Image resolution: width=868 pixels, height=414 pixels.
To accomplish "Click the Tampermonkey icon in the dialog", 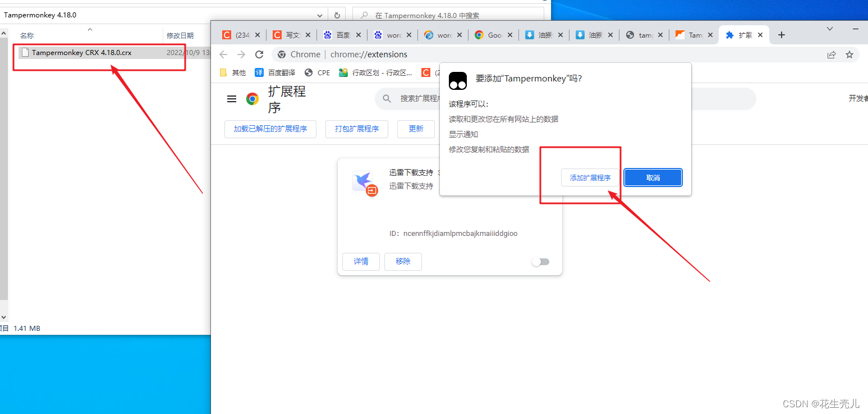I will (x=458, y=80).
